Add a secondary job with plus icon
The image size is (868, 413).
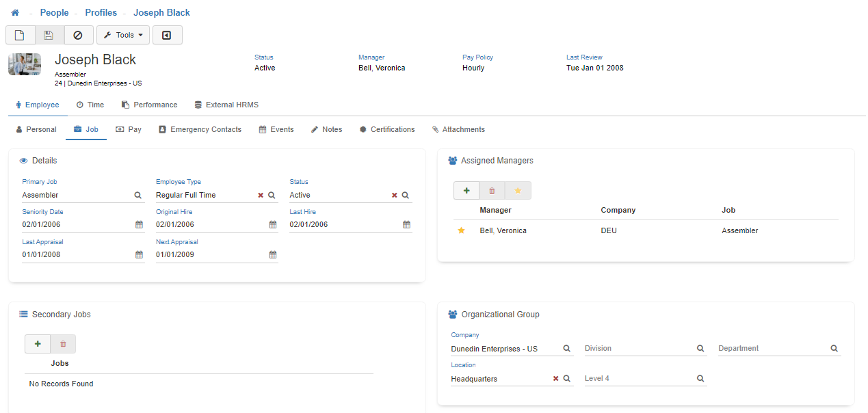(38, 344)
